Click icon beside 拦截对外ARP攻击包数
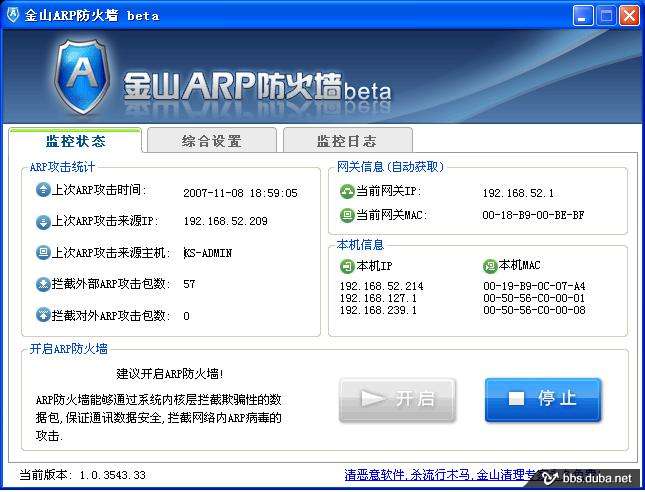Image resolution: width=645 pixels, height=492 pixels. (43, 316)
